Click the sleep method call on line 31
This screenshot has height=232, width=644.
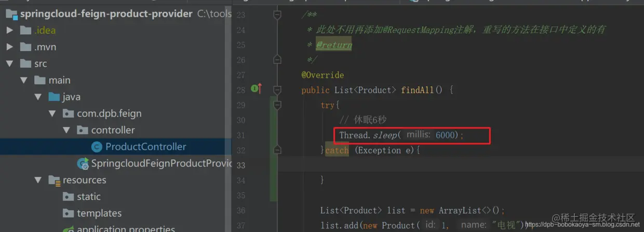(385, 135)
